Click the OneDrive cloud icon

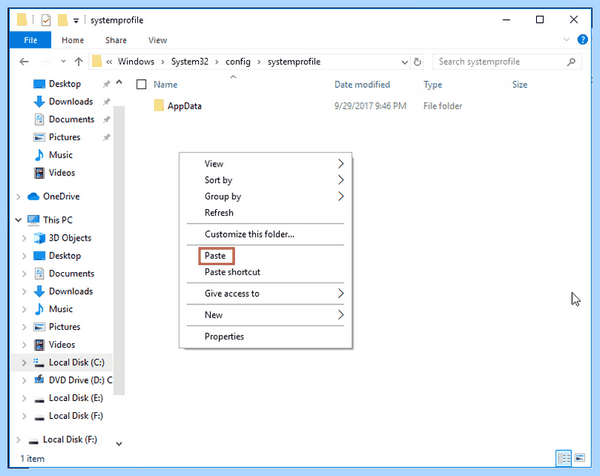33,196
